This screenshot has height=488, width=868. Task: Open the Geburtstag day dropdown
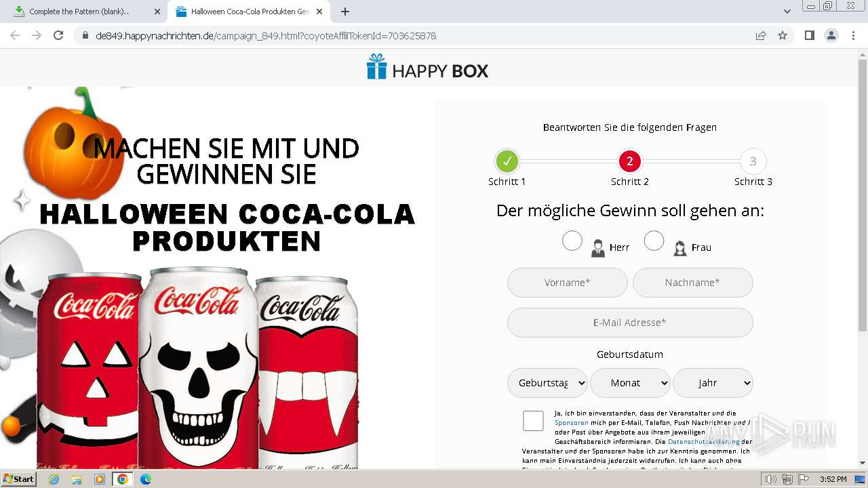click(547, 383)
